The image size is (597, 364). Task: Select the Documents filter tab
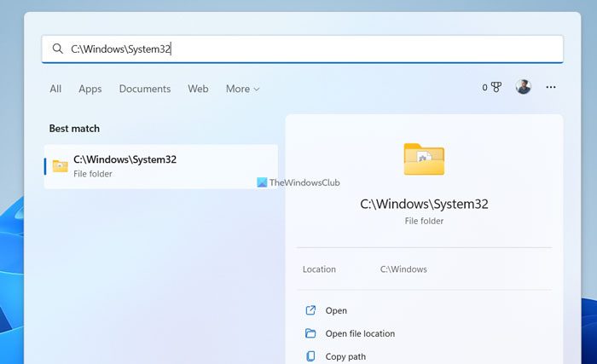point(145,89)
